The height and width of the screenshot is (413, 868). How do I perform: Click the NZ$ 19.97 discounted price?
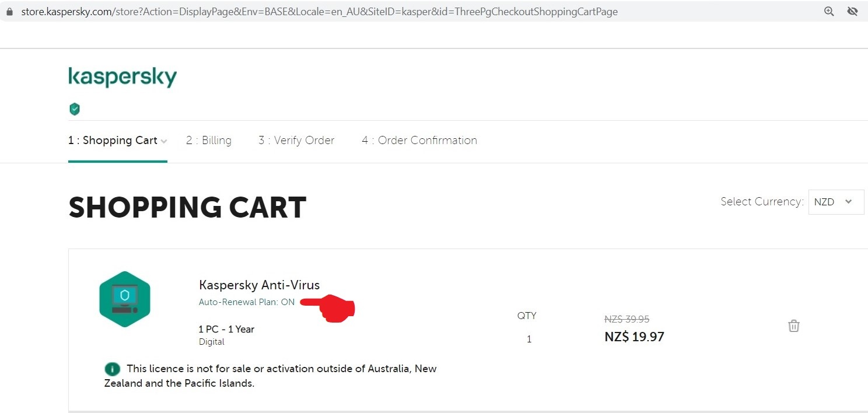tap(634, 337)
